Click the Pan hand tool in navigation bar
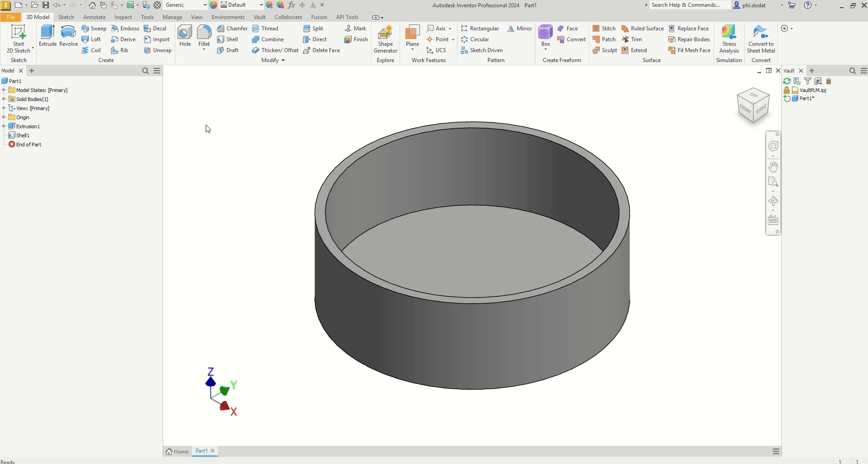The width and height of the screenshot is (868, 464). pyautogui.click(x=773, y=167)
